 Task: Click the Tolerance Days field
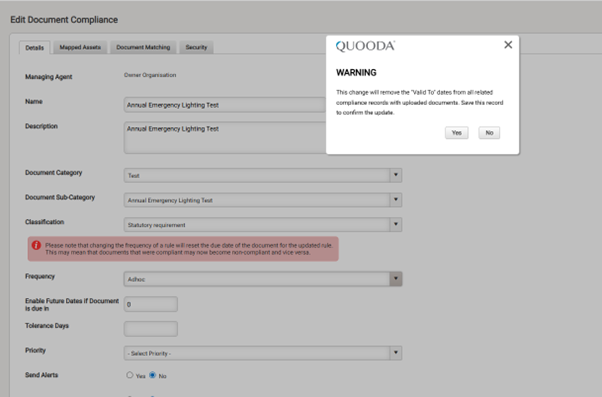(151, 329)
